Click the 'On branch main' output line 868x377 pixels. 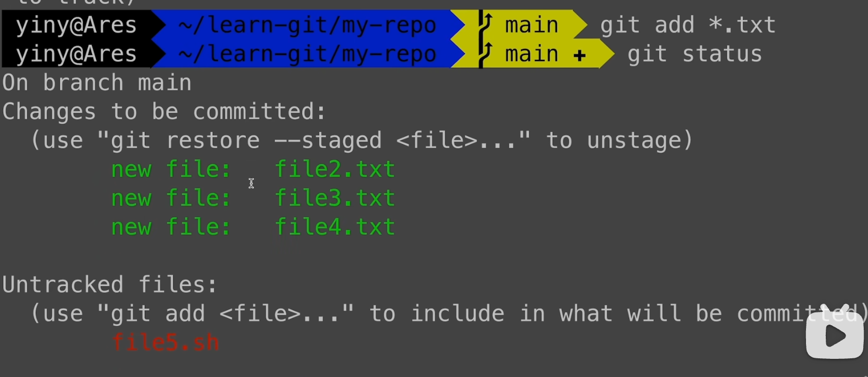(97, 83)
